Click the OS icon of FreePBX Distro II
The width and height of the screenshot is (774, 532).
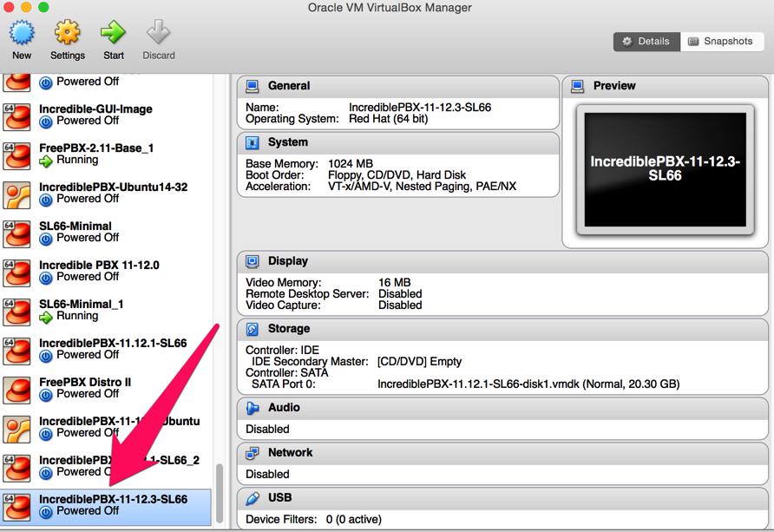pyautogui.click(x=16, y=390)
